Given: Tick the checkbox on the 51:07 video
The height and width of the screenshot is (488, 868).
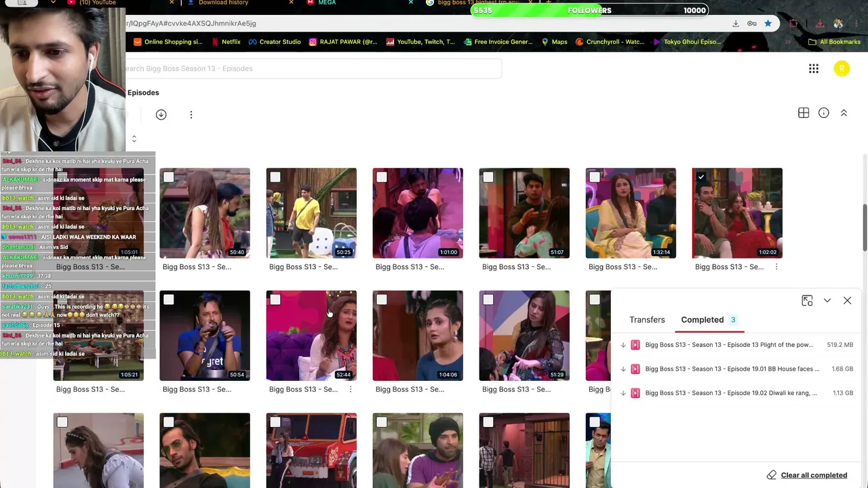Looking at the screenshot, I should coord(488,178).
